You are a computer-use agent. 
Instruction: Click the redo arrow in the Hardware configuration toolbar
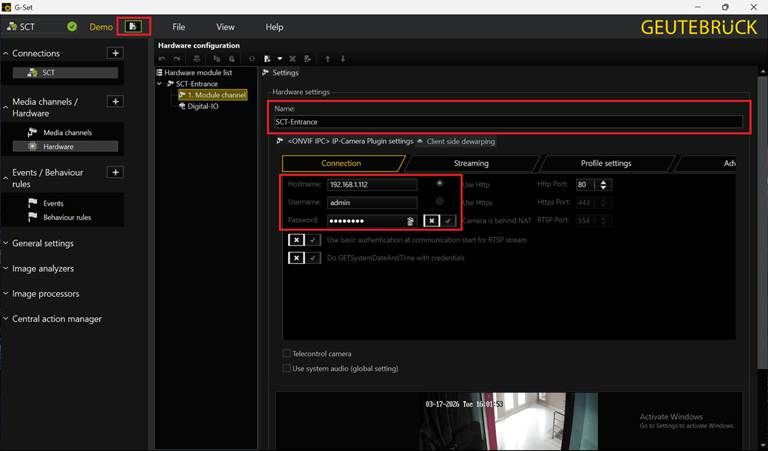click(177, 59)
